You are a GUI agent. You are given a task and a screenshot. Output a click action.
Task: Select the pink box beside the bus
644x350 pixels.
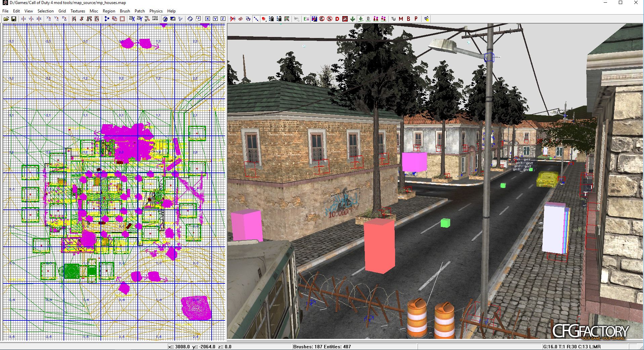coord(247,225)
